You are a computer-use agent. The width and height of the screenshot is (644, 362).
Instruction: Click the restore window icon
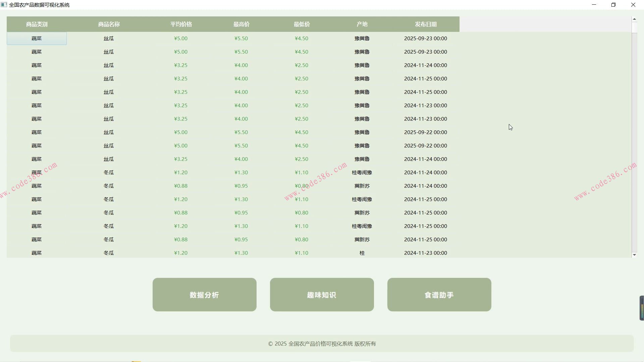tap(613, 4)
